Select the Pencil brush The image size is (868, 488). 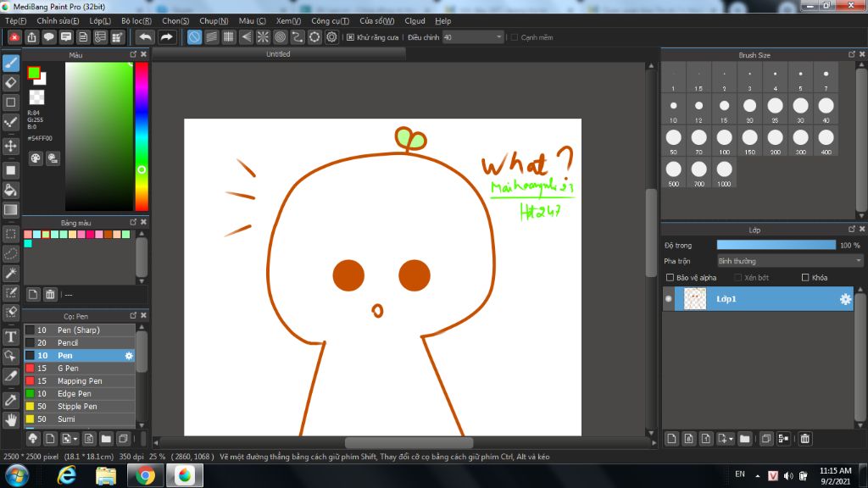[80, 343]
